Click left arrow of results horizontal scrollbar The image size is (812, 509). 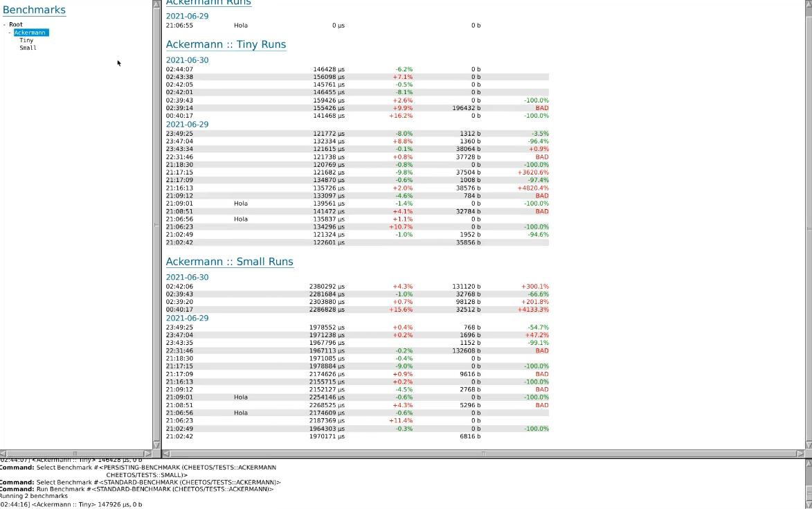tap(166, 454)
